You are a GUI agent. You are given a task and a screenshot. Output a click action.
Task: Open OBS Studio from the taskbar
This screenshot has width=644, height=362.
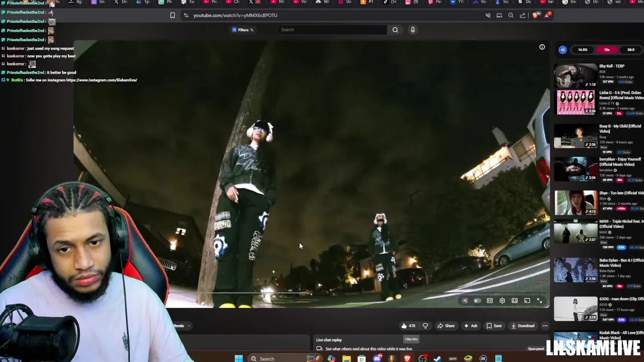pos(422,358)
